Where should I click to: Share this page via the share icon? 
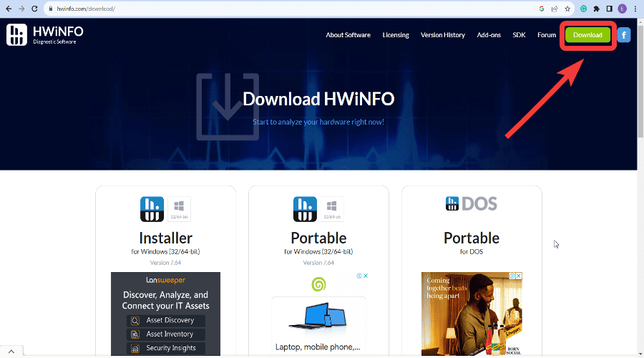point(555,9)
